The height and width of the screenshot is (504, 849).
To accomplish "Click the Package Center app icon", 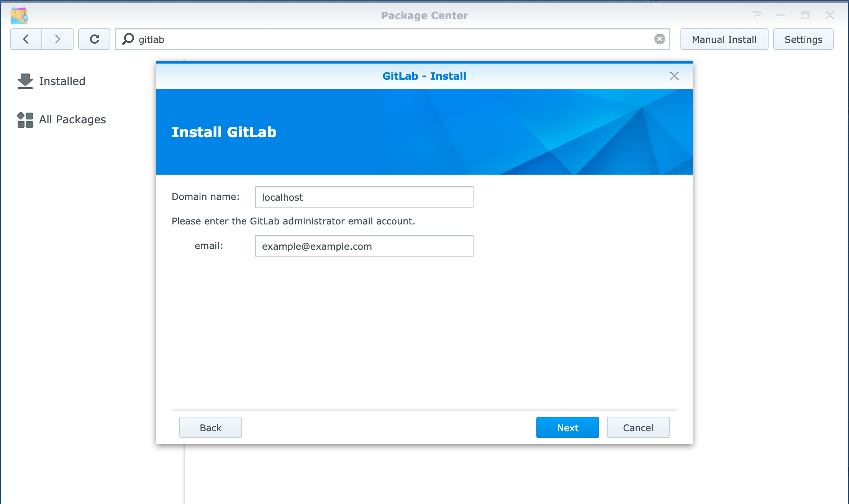I will coord(19,16).
